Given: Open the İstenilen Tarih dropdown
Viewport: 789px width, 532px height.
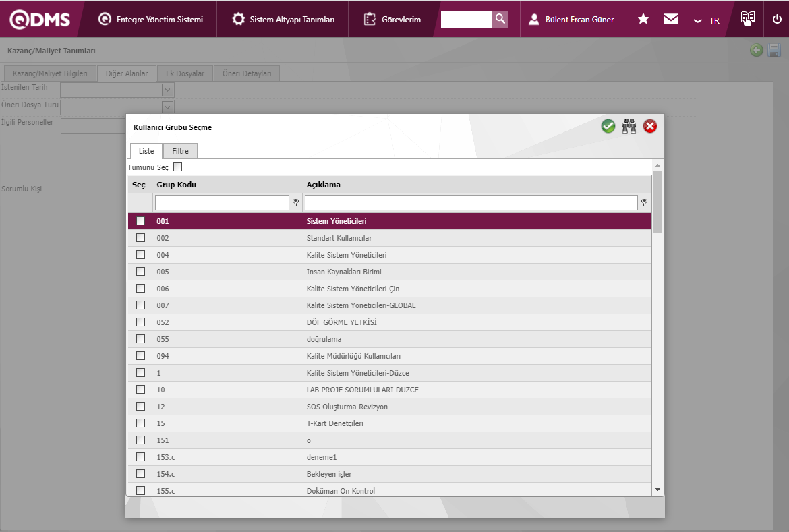Looking at the screenshot, I should coord(167,90).
